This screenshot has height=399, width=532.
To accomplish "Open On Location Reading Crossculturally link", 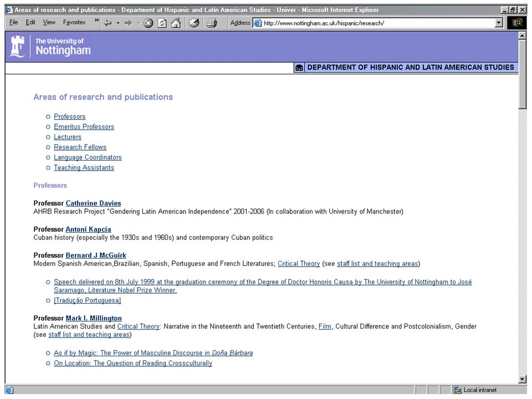I will coord(133,364).
